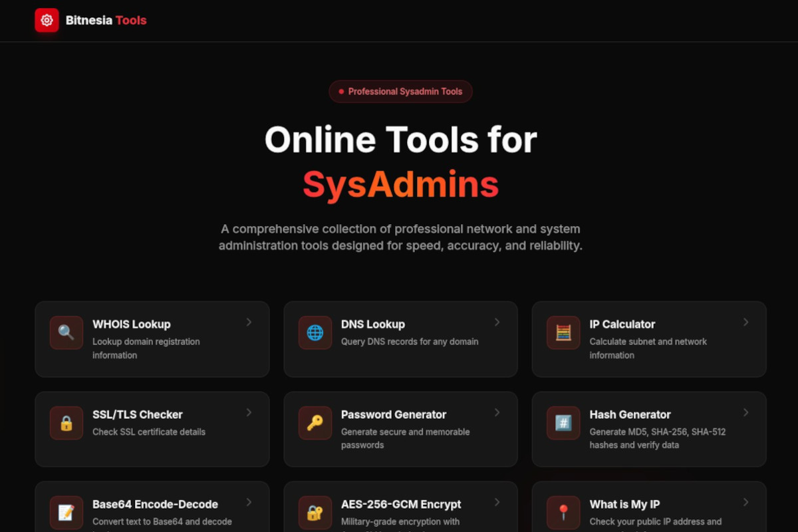Click 'Generate MD5, SHA-256, SHA-512 hashes' text
This screenshot has width=798, height=532.
658,439
